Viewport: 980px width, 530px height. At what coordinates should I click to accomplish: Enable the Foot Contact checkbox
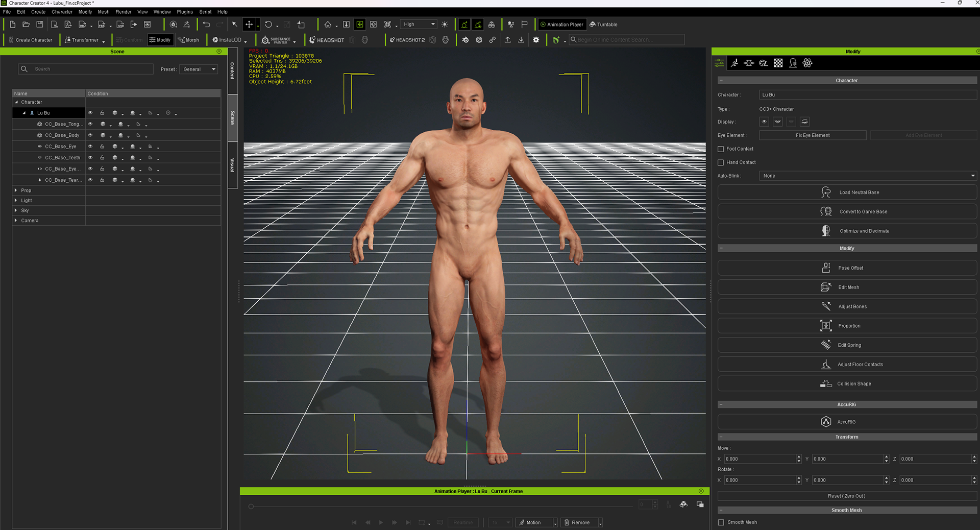pos(721,149)
